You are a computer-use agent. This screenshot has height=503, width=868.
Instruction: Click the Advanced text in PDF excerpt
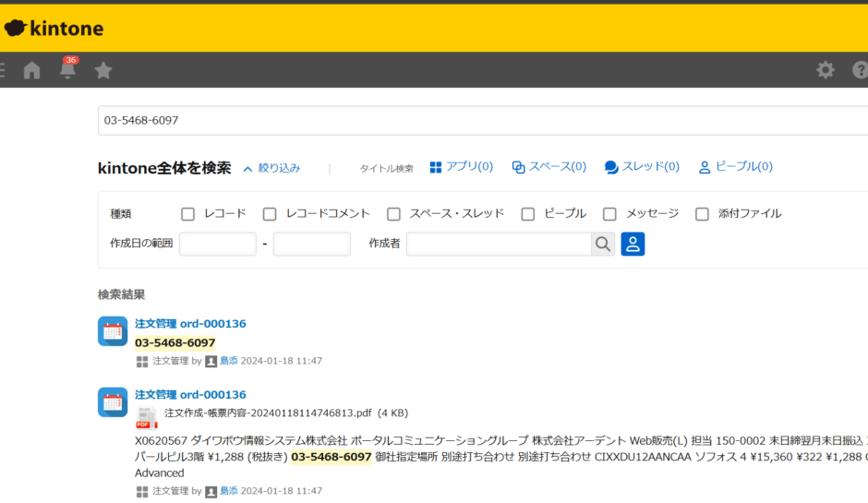pos(160,473)
